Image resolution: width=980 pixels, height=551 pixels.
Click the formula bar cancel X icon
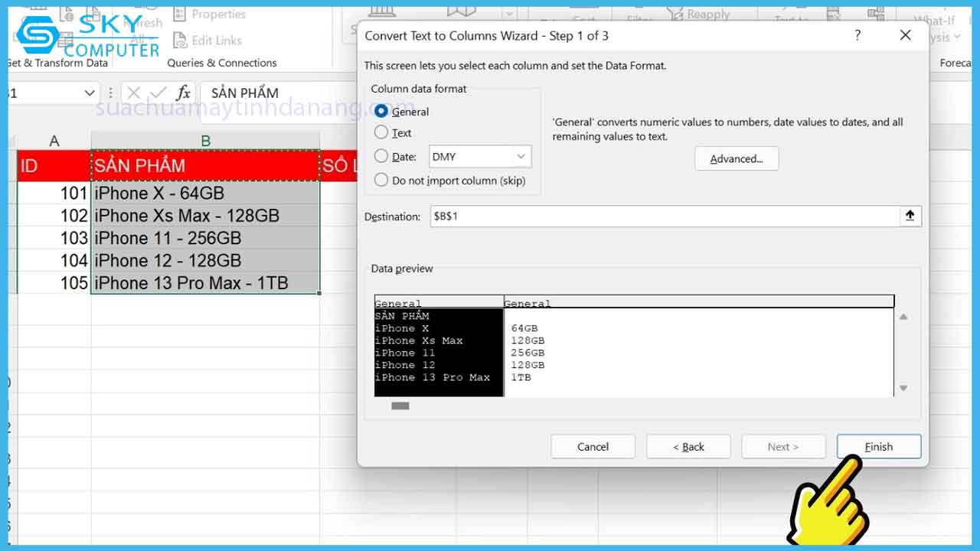coord(134,93)
